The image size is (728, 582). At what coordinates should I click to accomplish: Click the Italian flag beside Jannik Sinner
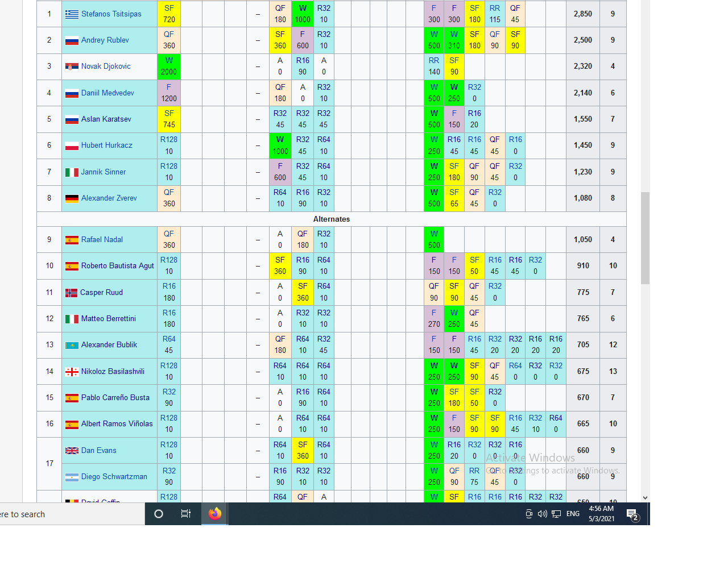pos(72,172)
